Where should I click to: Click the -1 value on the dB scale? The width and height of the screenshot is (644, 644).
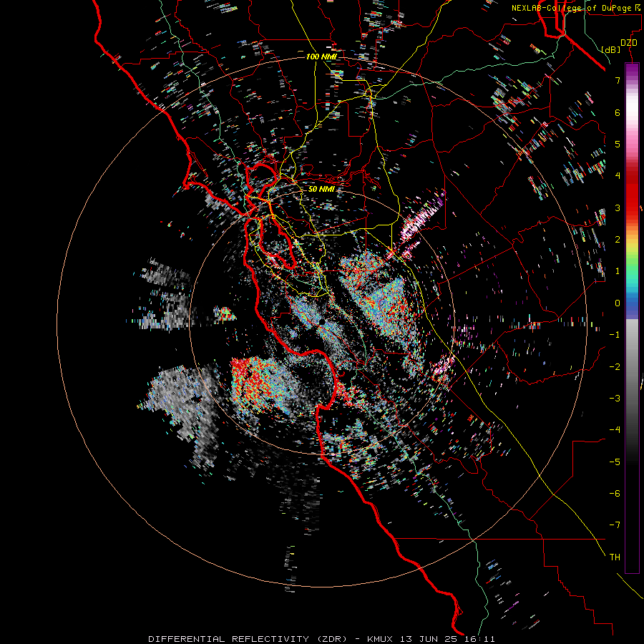click(x=615, y=335)
